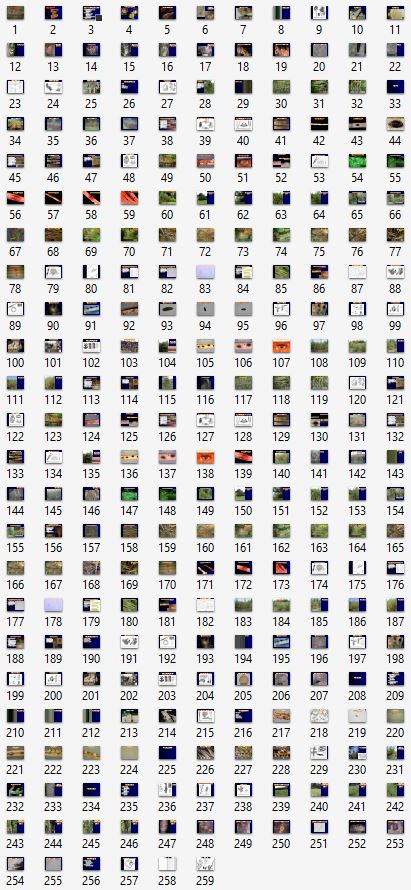This screenshot has height=890, width=411.
Task: Select thumbnail number 94
Action: click(205, 308)
